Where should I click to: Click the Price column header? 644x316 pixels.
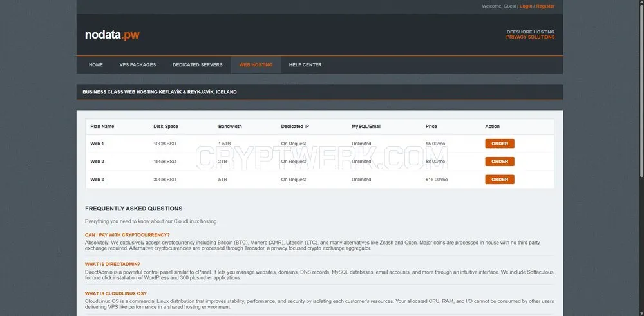click(431, 126)
